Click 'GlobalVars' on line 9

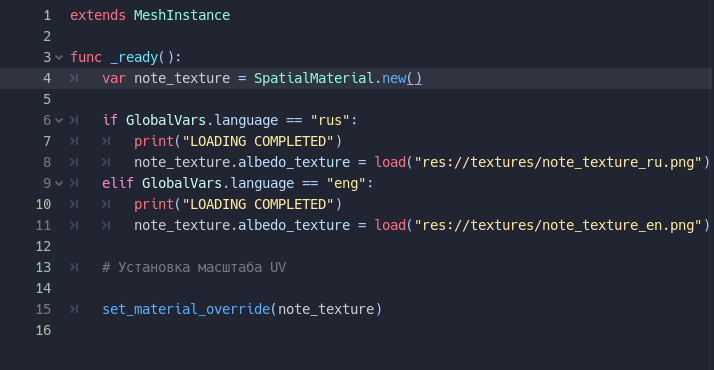pos(182,183)
